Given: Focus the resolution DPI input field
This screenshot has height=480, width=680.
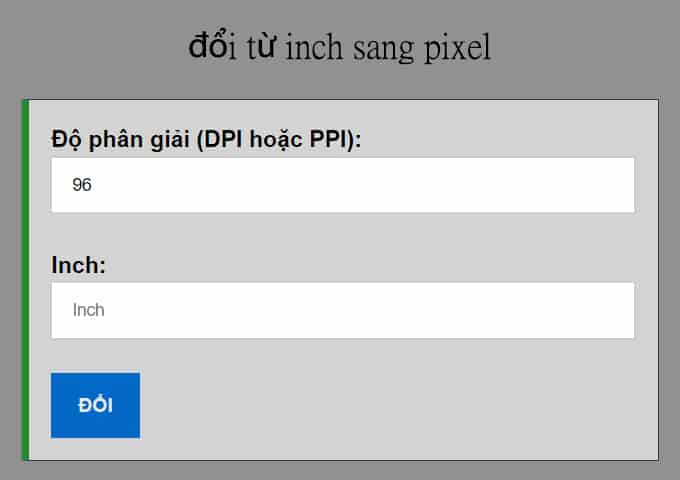Looking at the screenshot, I should tap(342, 185).
